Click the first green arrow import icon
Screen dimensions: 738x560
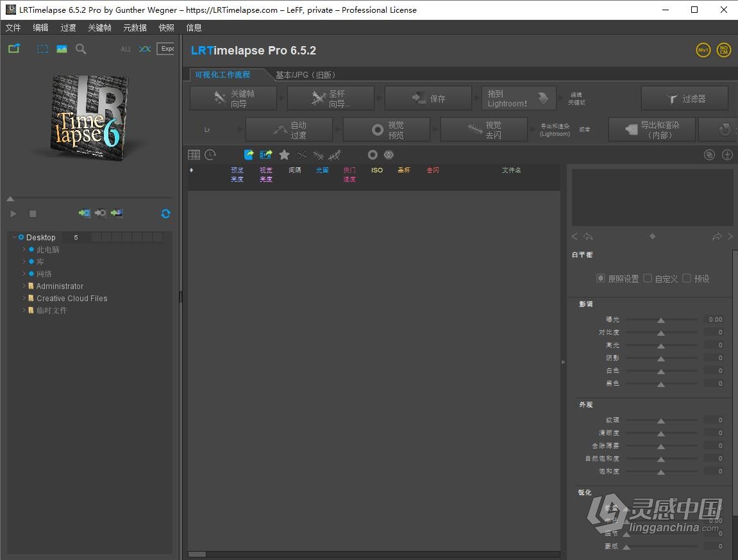[84, 213]
